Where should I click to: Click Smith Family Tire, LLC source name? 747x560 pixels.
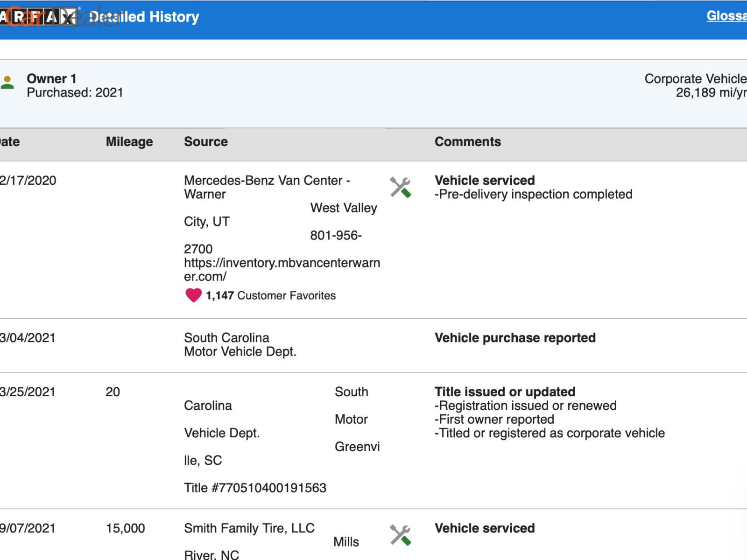249,528
